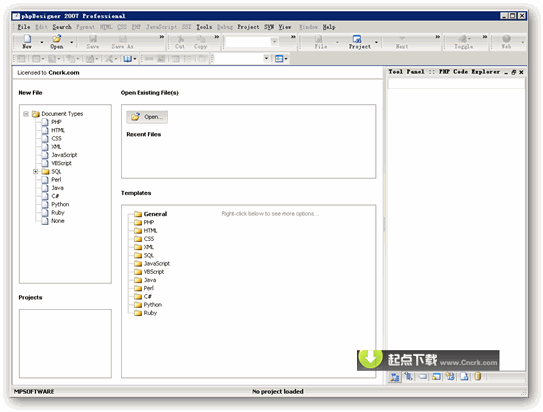Click the Project toolbar icon

pos(357,38)
